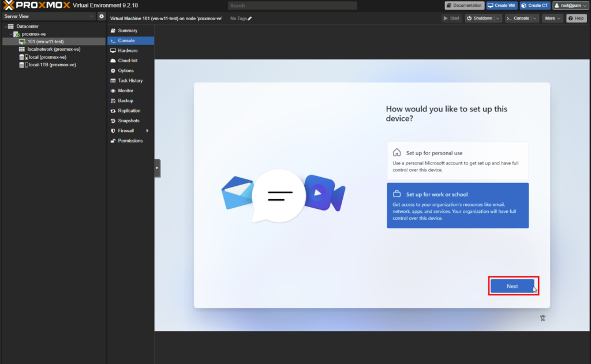Open the Replication tab

131,111
